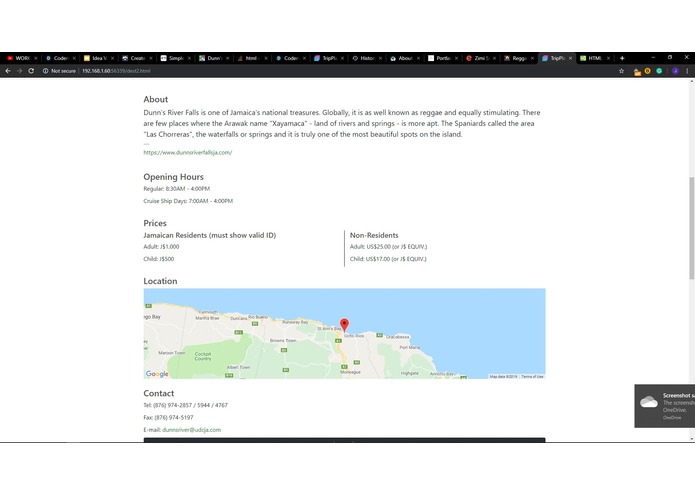Image resolution: width=695 pixels, height=494 pixels.
Task: Close the active TripPla tab
Action: (570, 58)
